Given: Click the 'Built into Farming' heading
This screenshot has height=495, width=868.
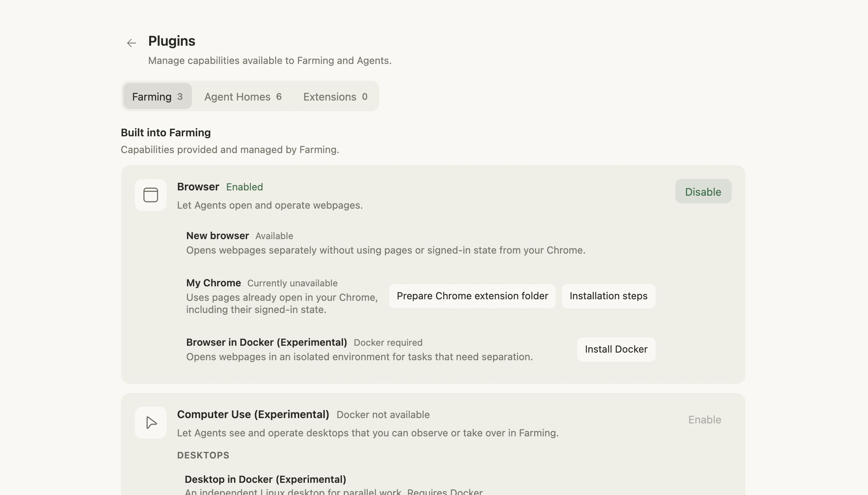Looking at the screenshot, I should pos(166,133).
